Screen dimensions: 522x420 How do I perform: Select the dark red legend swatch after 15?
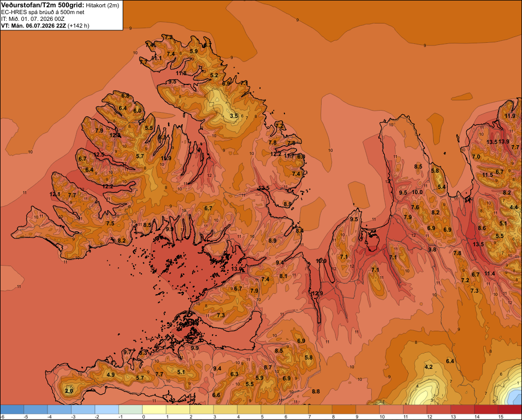tap(509, 409)
